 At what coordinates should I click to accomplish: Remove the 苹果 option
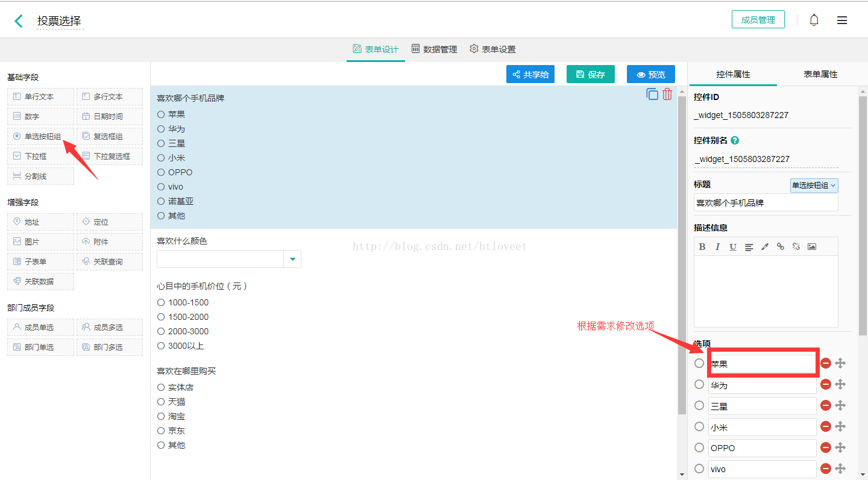click(x=826, y=363)
